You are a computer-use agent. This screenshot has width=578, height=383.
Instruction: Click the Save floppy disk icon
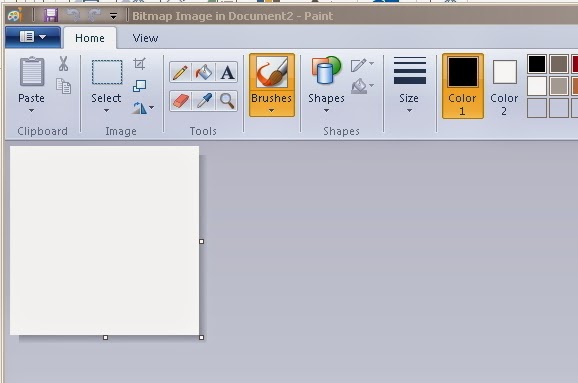pyautogui.click(x=51, y=15)
